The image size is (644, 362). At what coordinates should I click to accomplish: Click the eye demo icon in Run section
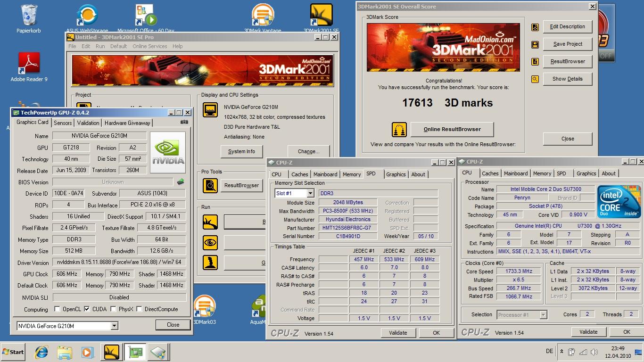210,242
